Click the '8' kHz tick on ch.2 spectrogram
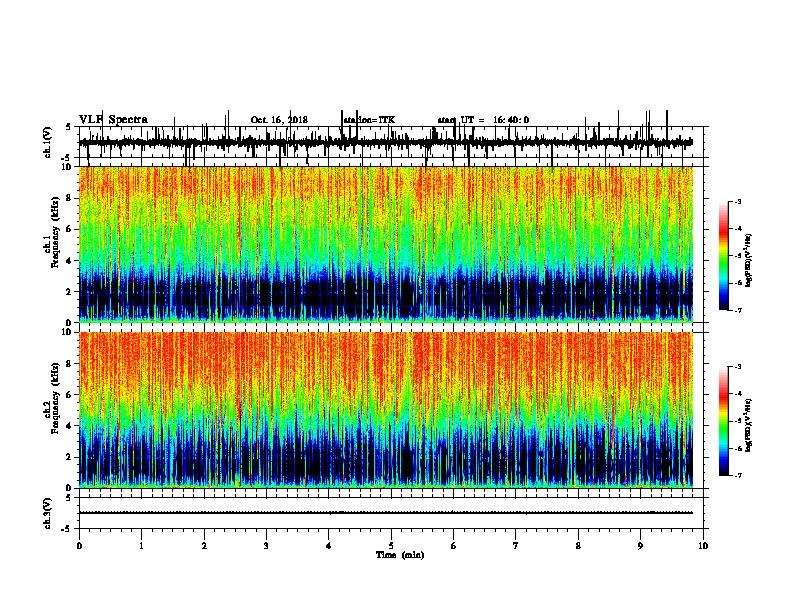This screenshot has width=792, height=612. pyautogui.click(x=69, y=364)
